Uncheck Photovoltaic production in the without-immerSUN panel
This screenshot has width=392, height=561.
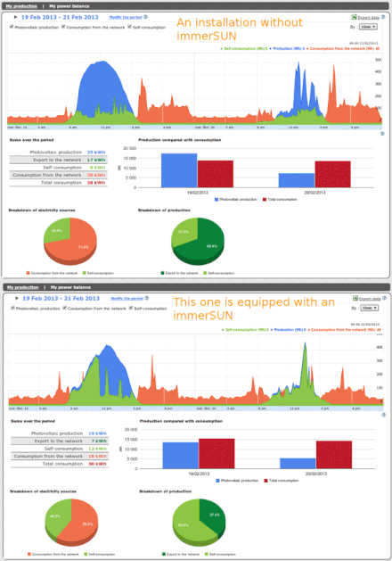12,27
